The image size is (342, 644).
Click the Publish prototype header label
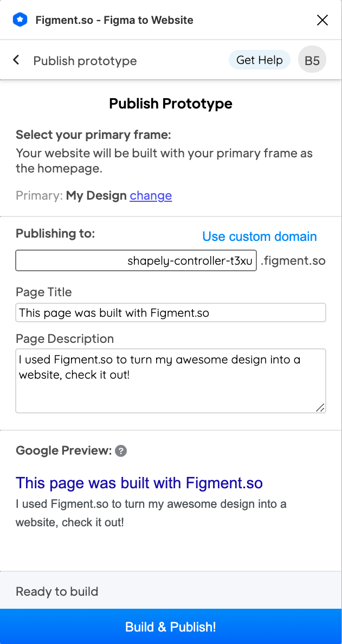[85, 61]
